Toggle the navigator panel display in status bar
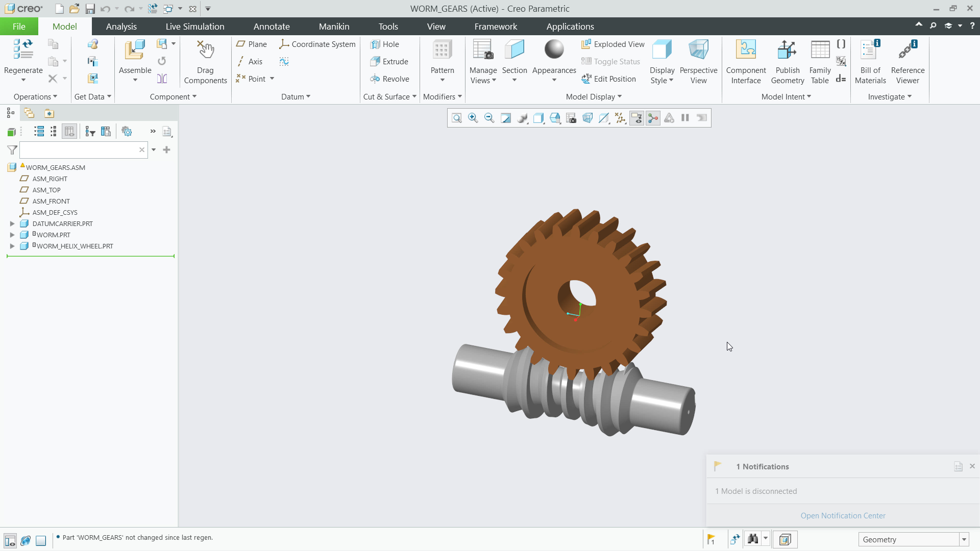Image resolution: width=980 pixels, height=551 pixels. (10, 540)
